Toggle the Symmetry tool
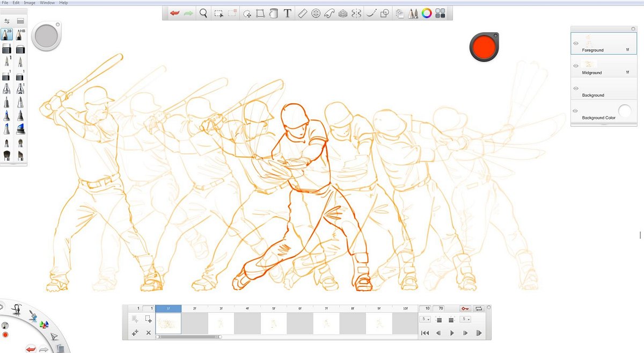Screen dimensions: 644x353 (356, 14)
